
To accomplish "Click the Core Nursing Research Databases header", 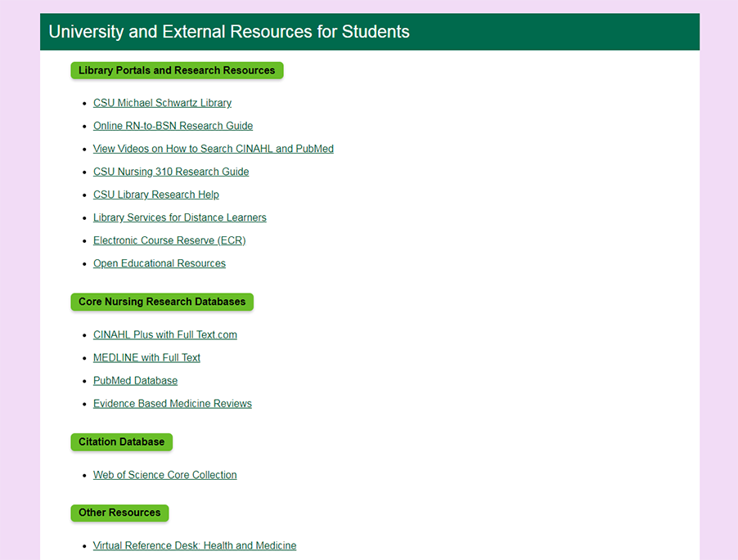I will click(x=161, y=302).
